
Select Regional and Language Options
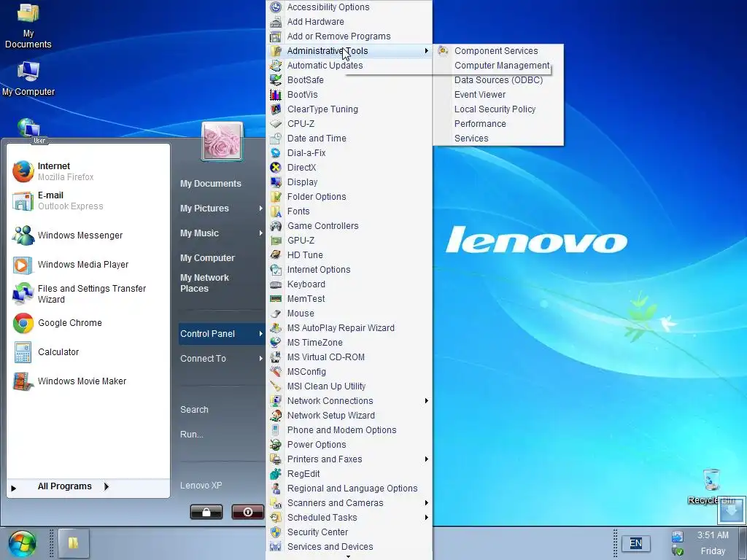349,489
